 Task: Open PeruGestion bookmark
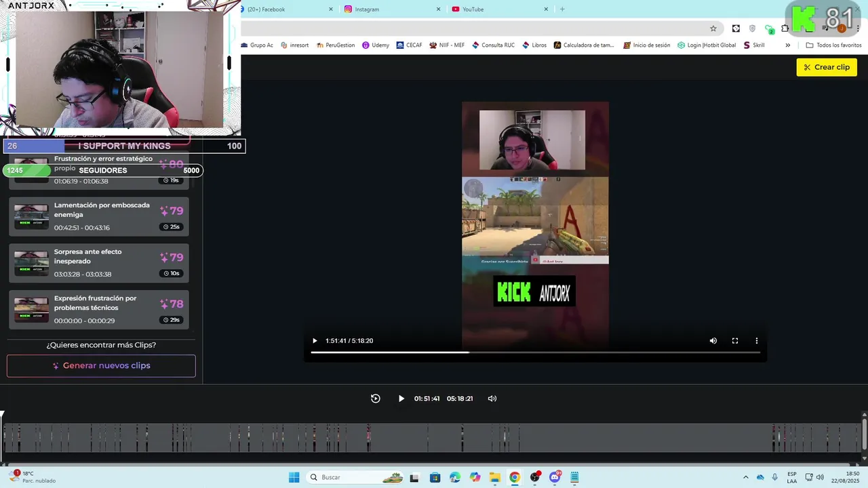336,45
